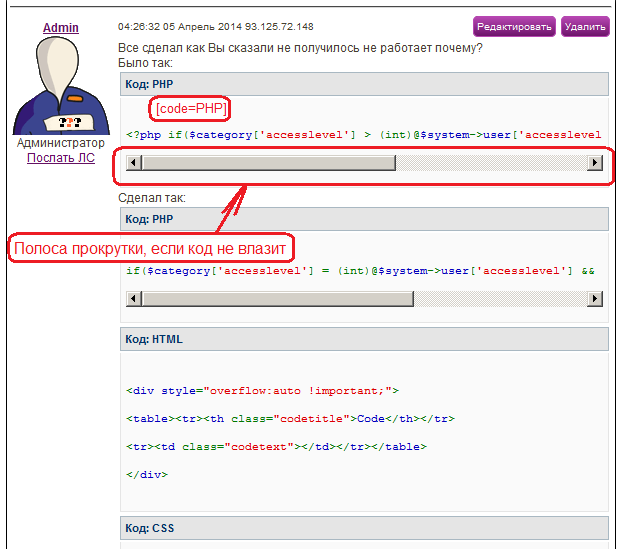This screenshot has width=627, height=549.
Task: Click the 'Код: HTML' header
Action: (x=364, y=339)
